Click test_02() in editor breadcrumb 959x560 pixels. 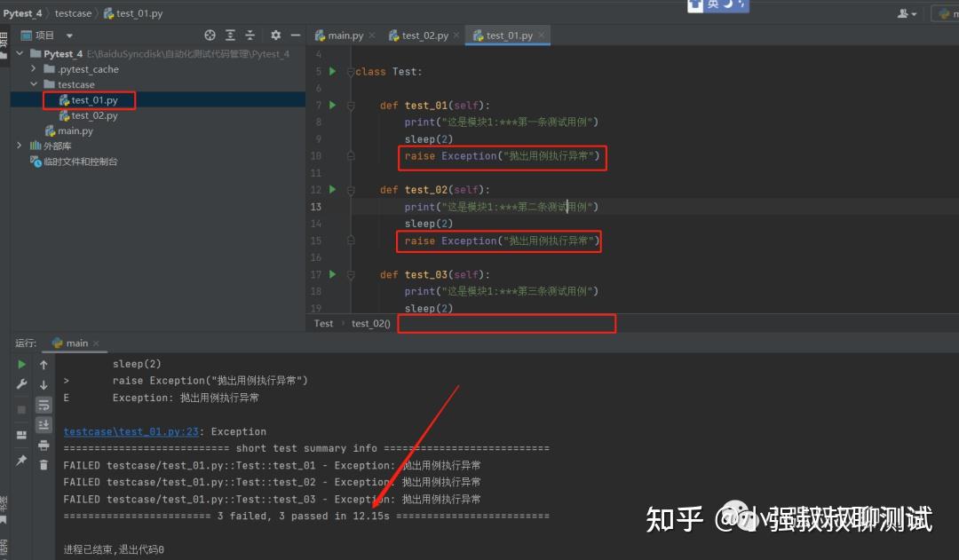[x=370, y=323]
